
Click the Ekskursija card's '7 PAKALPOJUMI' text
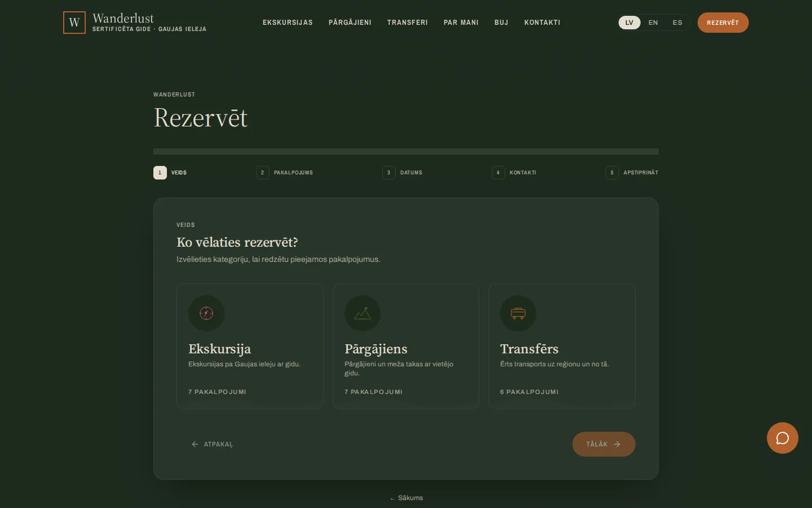[x=217, y=392]
